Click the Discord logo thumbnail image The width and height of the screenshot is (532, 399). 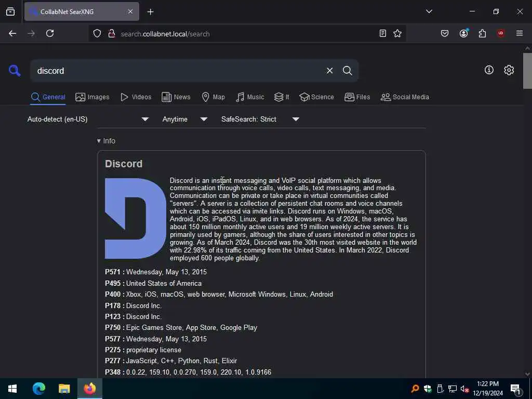coord(136,219)
